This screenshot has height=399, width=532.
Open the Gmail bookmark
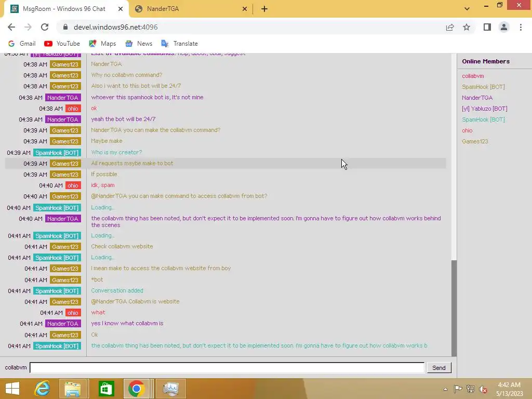click(x=22, y=44)
